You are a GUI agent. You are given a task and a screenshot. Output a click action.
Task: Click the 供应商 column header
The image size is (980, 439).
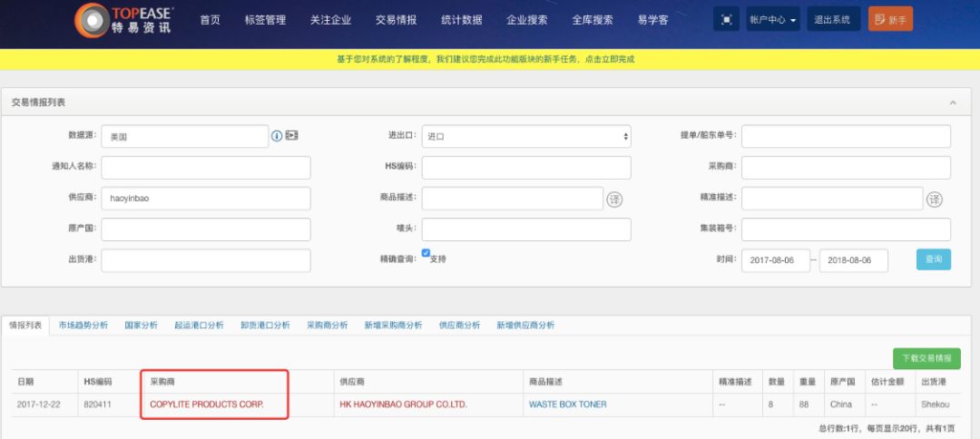[x=352, y=382]
